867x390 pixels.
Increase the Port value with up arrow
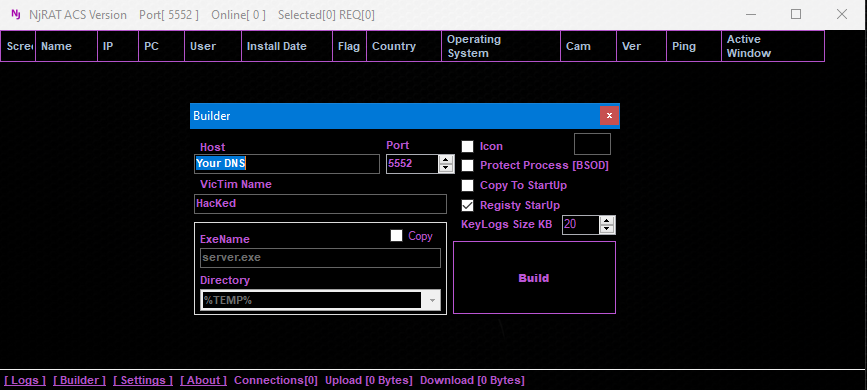446,159
